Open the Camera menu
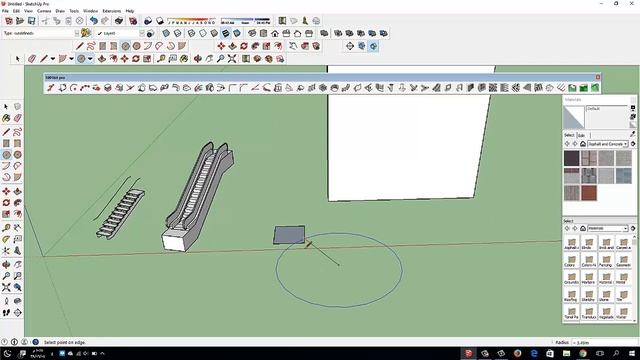This screenshot has height=360, width=640. point(44,11)
